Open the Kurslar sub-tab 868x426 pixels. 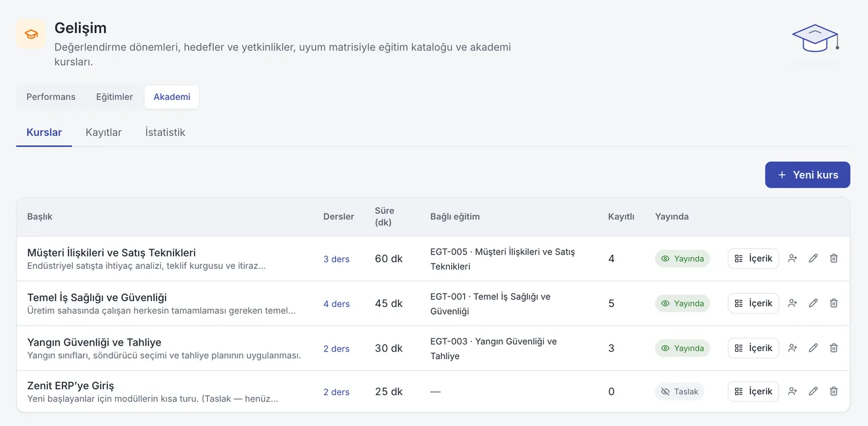click(44, 132)
